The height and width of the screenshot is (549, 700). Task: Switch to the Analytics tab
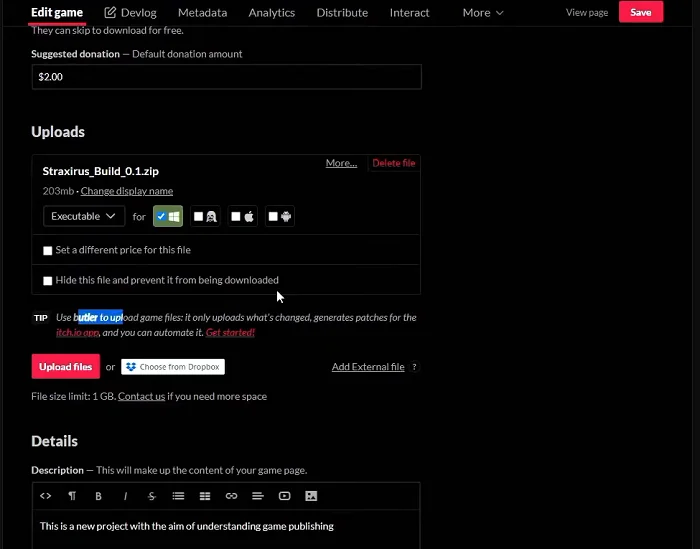(272, 12)
